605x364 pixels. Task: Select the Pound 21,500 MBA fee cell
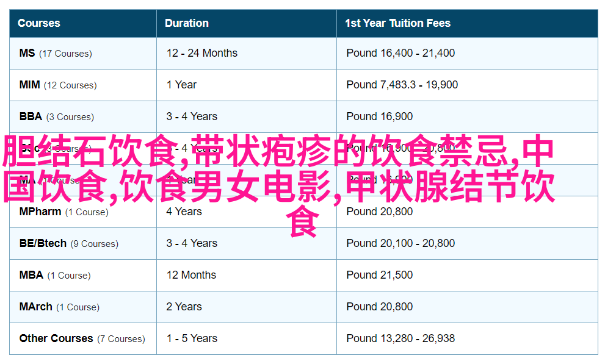tap(379, 275)
